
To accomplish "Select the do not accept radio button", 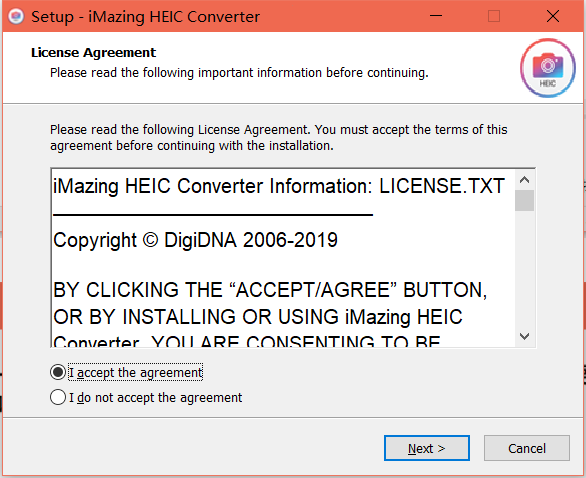I will coord(58,397).
